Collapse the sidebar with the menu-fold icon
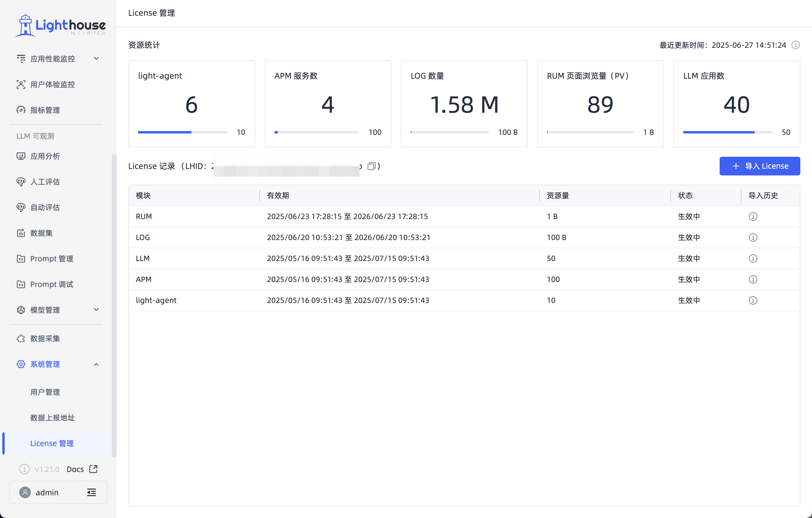The width and height of the screenshot is (812, 518). pos(92,492)
